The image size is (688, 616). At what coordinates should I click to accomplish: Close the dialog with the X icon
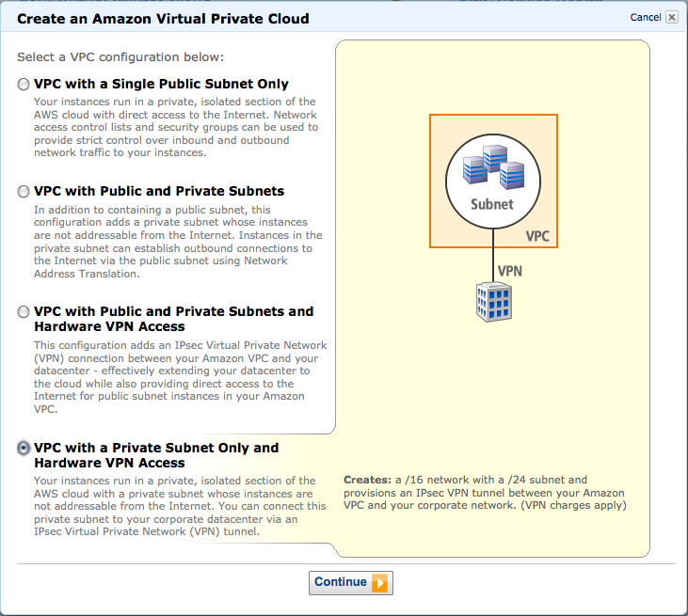pos(672,17)
